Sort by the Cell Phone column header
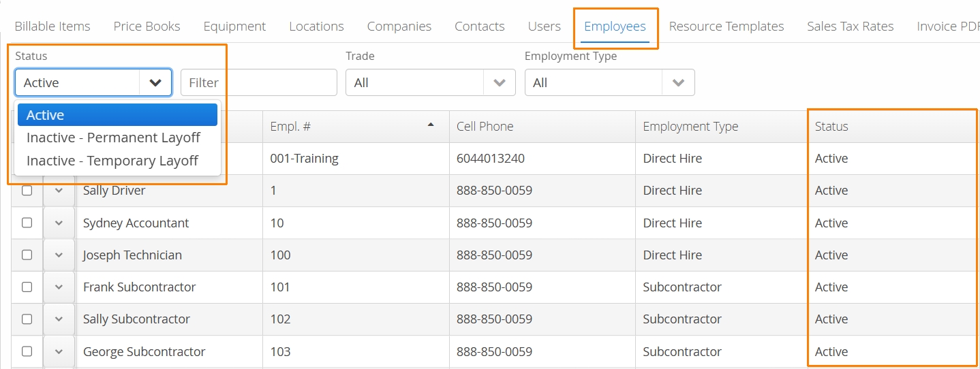The image size is (980, 369). 542,127
